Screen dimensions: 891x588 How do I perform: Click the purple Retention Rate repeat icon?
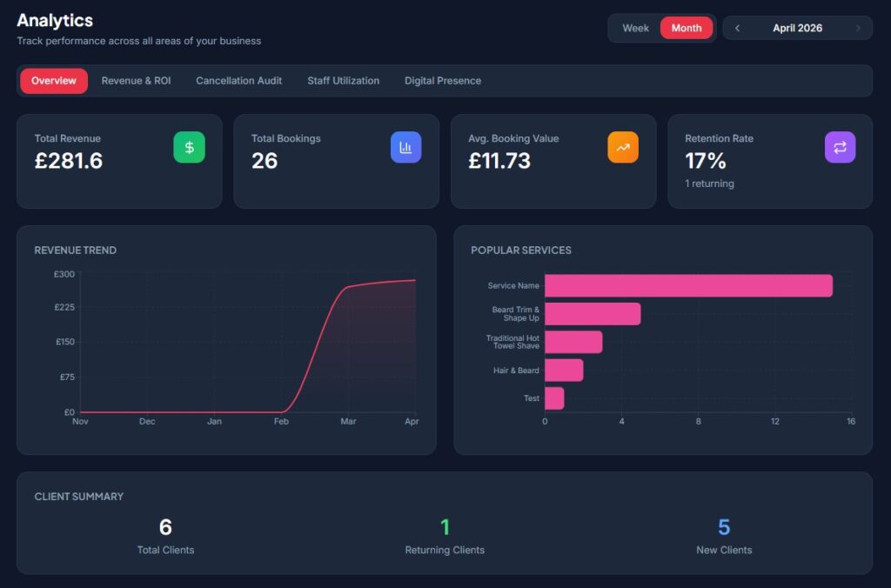[840, 147]
